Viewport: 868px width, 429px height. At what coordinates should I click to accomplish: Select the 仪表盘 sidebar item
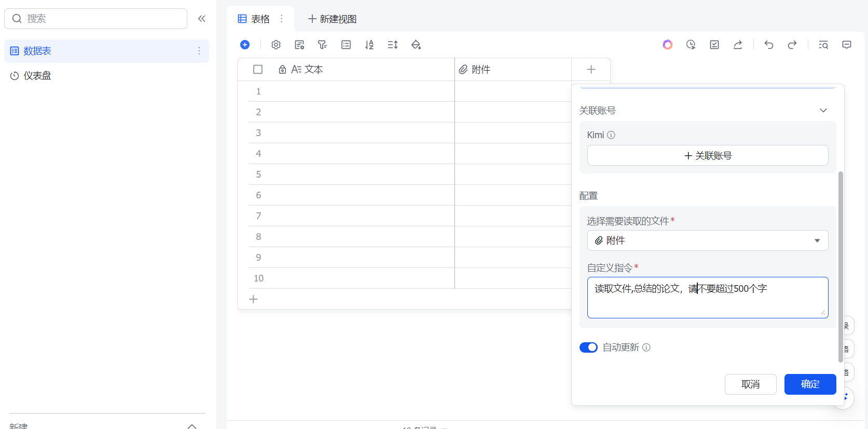(x=37, y=76)
